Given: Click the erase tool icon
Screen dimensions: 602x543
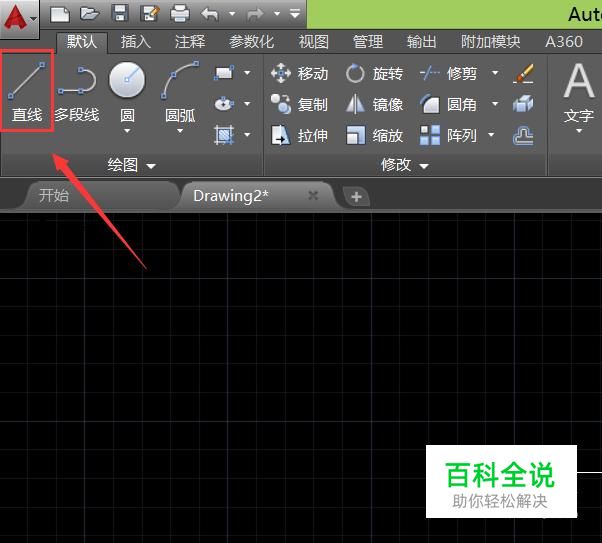Looking at the screenshot, I should pyautogui.click(x=523, y=73).
